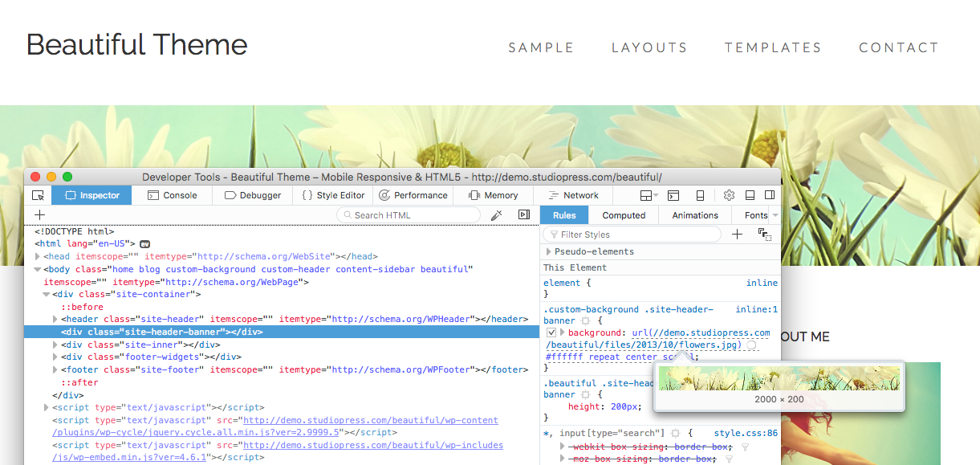
Task: Click the Search HTML input field
Action: click(413, 215)
